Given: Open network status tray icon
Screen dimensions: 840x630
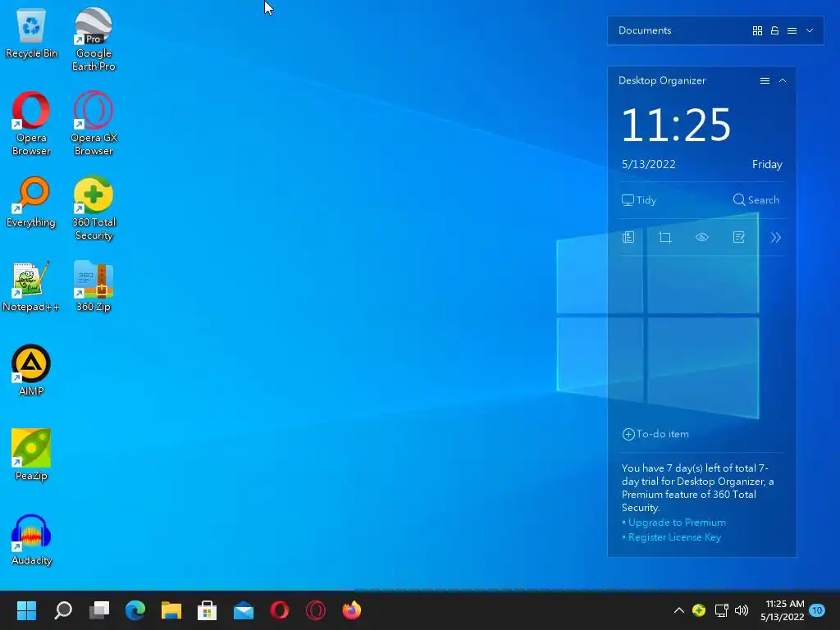Looking at the screenshot, I should [x=721, y=610].
